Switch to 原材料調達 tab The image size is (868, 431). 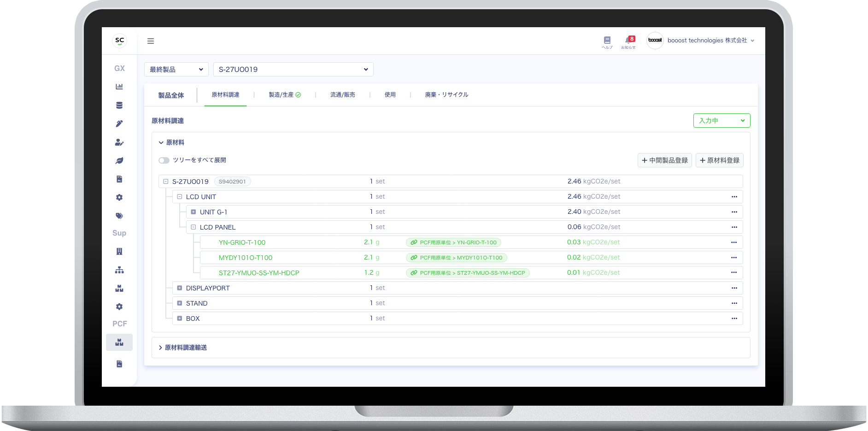(x=225, y=95)
